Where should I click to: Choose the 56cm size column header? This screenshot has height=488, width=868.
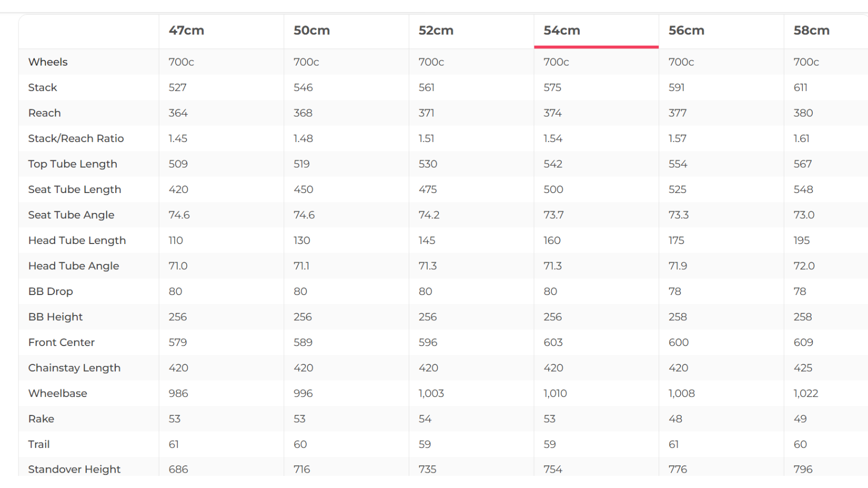click(687, 30)
